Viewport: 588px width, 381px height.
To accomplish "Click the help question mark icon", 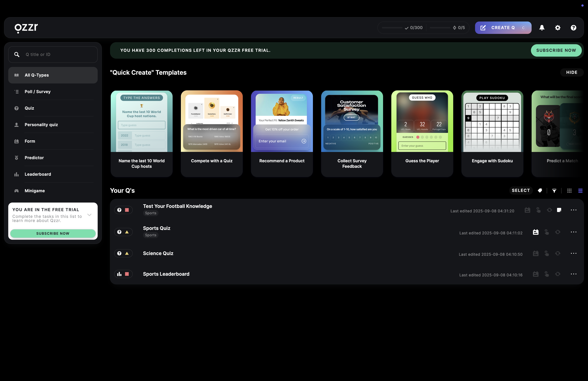I will [573, 28].
